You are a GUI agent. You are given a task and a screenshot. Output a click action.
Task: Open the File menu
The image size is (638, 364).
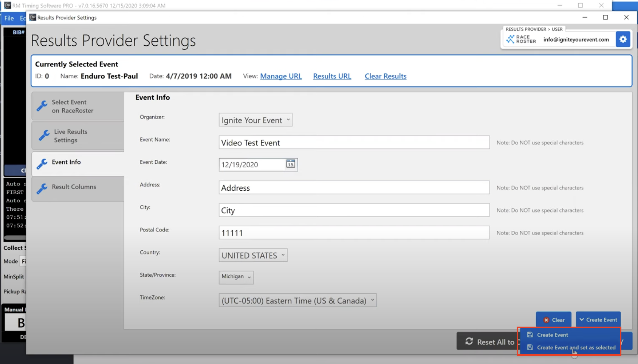pyautogui.click(x=9, y=18)
